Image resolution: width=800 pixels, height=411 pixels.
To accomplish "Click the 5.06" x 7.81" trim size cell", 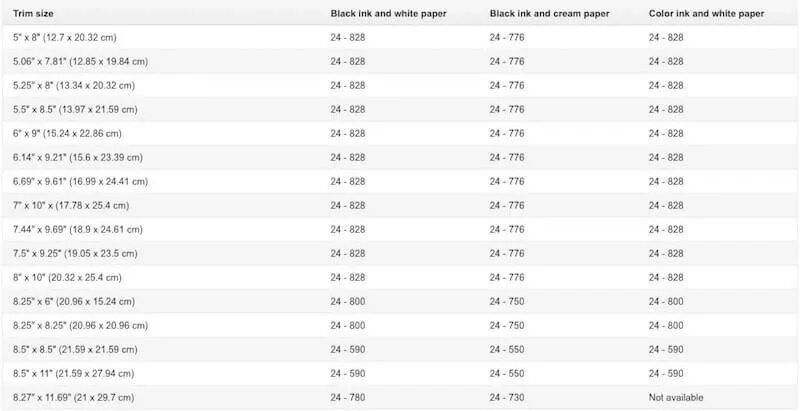I will click(x=81, y=61).
